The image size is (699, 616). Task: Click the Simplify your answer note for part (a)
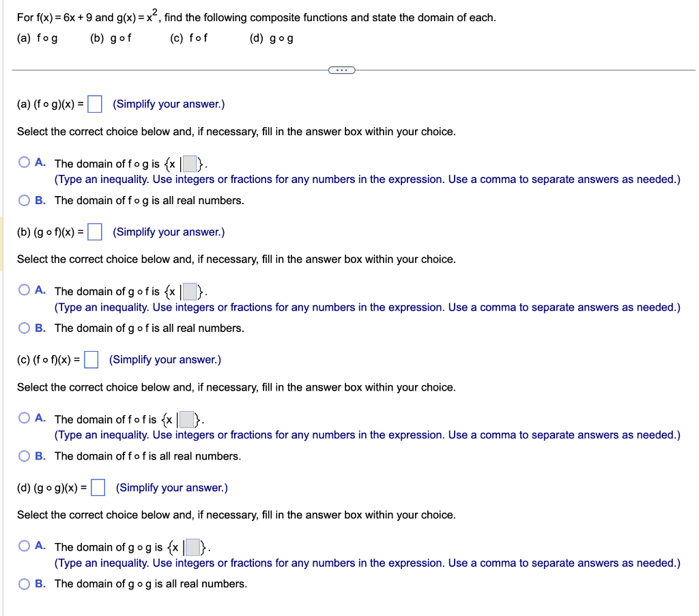[168, 104]
